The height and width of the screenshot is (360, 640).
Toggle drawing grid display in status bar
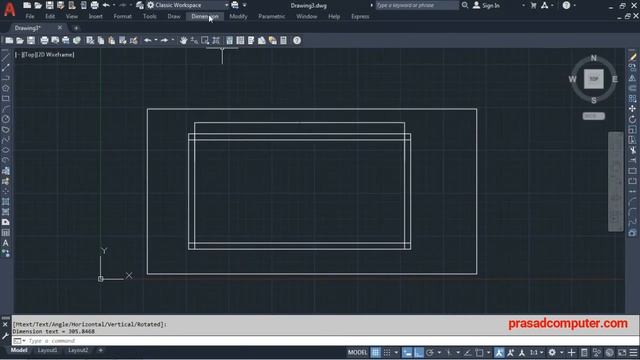[376, 352]
